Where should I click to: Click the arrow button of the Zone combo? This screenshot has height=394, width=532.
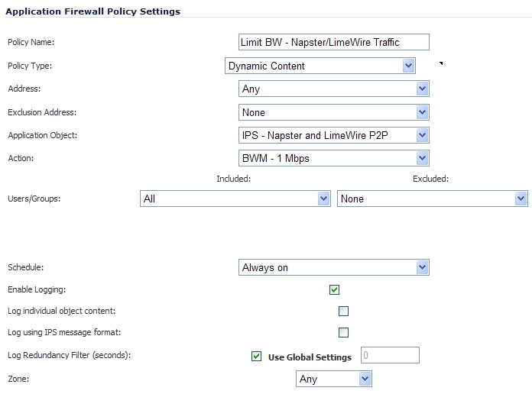tap(365, 379)
